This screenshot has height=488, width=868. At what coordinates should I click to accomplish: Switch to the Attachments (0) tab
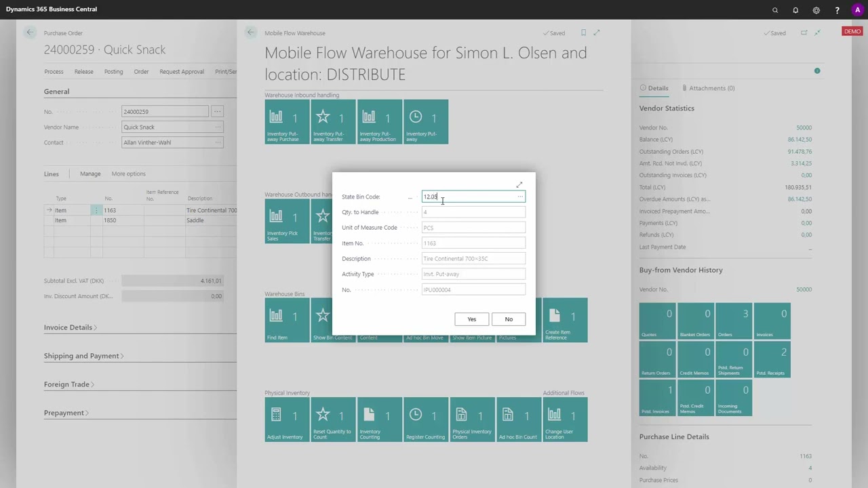coord(708,88)
